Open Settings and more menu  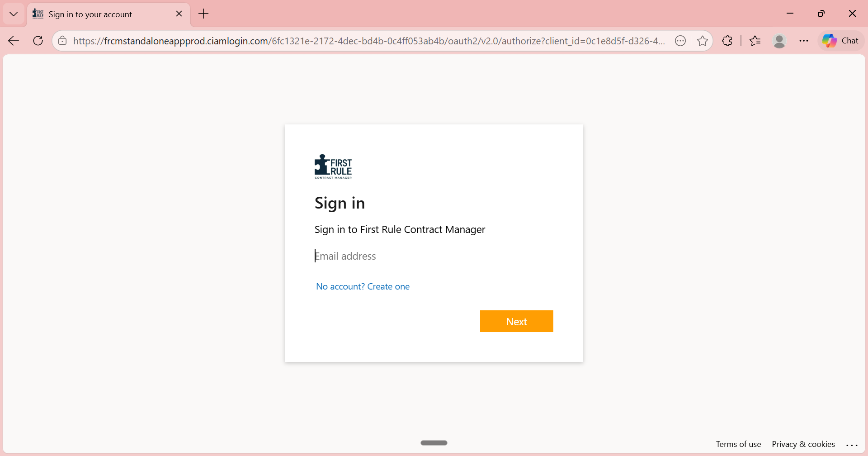click(804, 41)
